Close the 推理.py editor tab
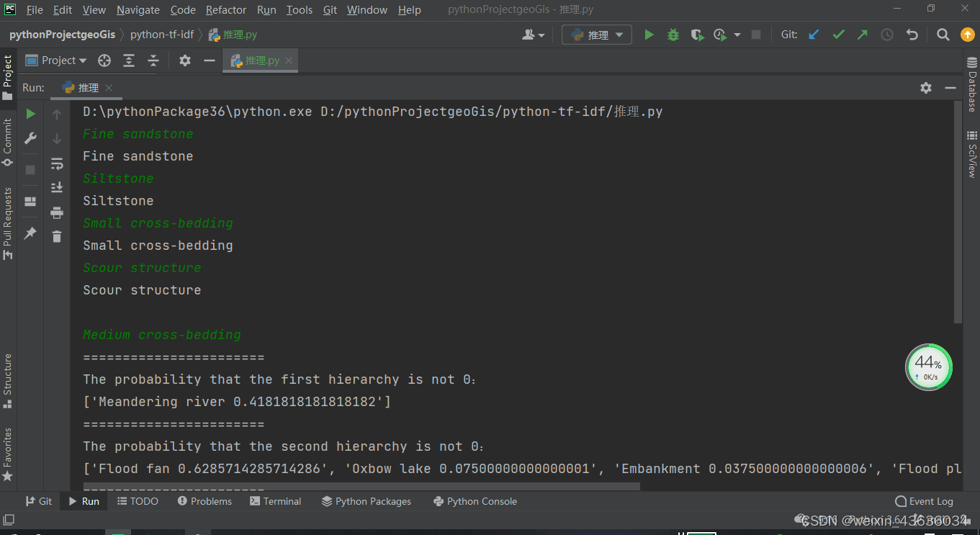Viewport: 980px width, 535px height. click(289, 61)
